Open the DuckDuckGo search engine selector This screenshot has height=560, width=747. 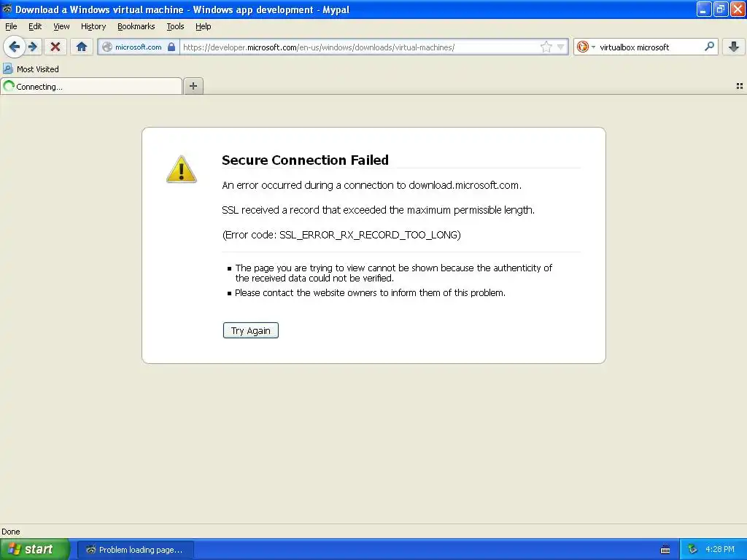[586, 47]
